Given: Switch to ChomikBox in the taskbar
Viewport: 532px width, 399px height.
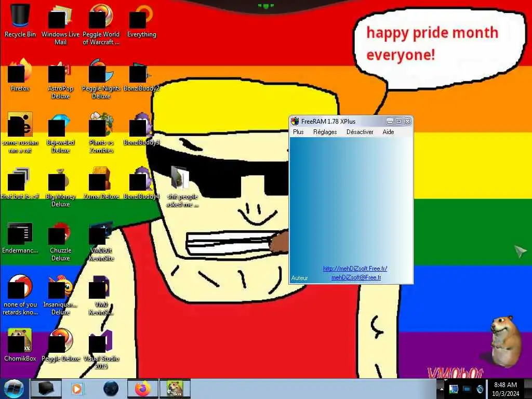Looking at the screenshot, I should [x=175, y=389].
